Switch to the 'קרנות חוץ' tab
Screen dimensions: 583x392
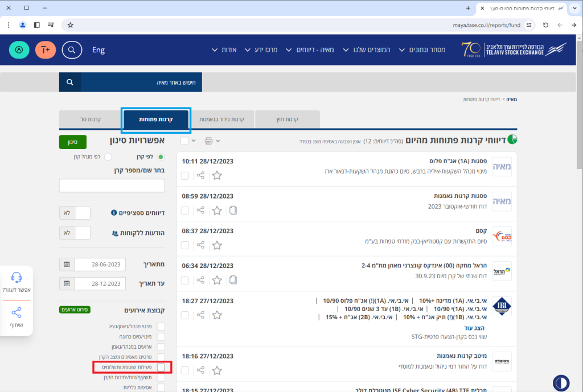click(x=288, y=119)
